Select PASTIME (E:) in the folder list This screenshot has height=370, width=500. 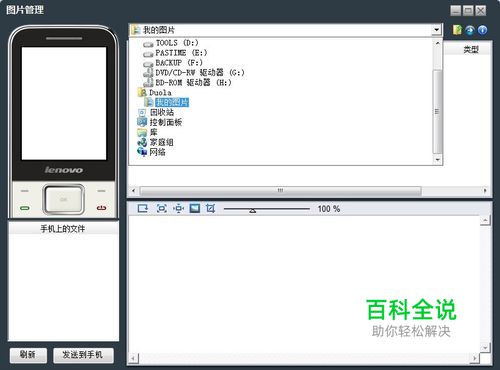click(x=181, y=53)
